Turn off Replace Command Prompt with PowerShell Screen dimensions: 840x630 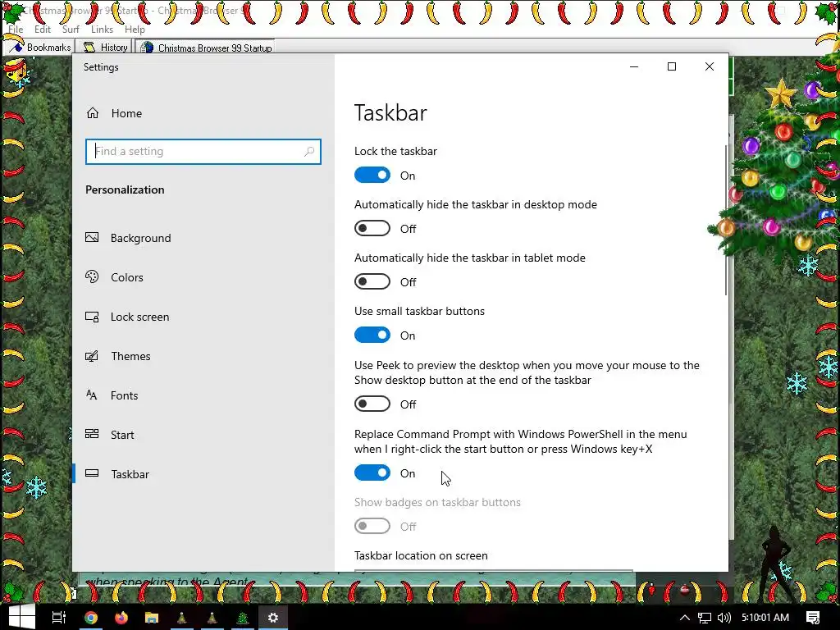[x=372, y=473]
